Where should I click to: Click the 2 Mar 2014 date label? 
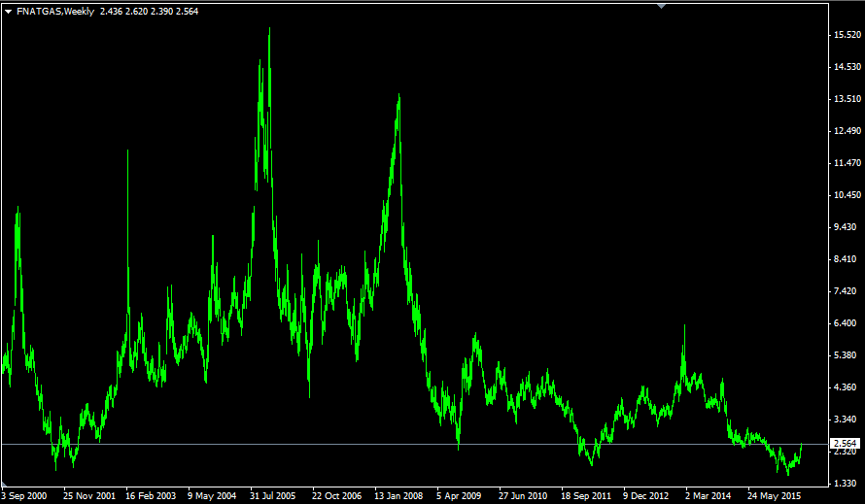pyautogui.click(x=709, y=495)
